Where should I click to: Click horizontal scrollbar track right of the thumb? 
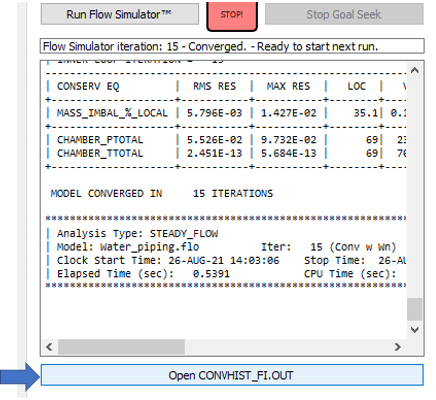pyautogui.click(x=287, y=347)
